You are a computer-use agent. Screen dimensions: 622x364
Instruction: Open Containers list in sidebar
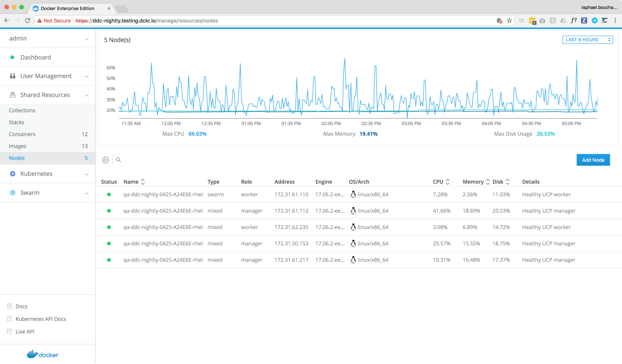48,134
